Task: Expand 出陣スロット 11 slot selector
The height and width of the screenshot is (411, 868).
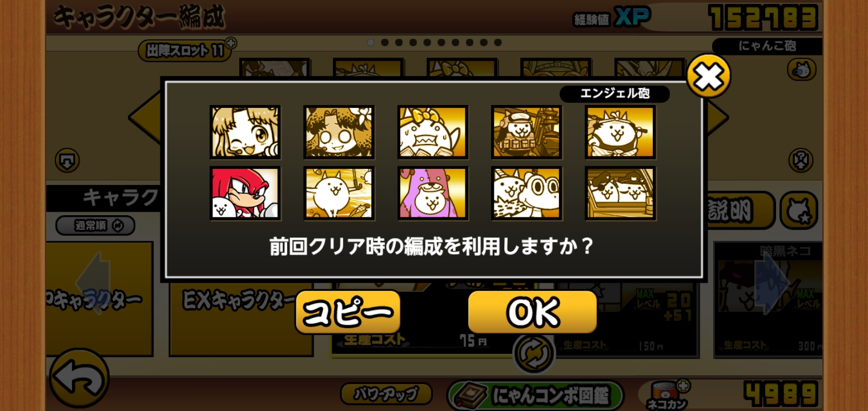Action: [184, 50]
